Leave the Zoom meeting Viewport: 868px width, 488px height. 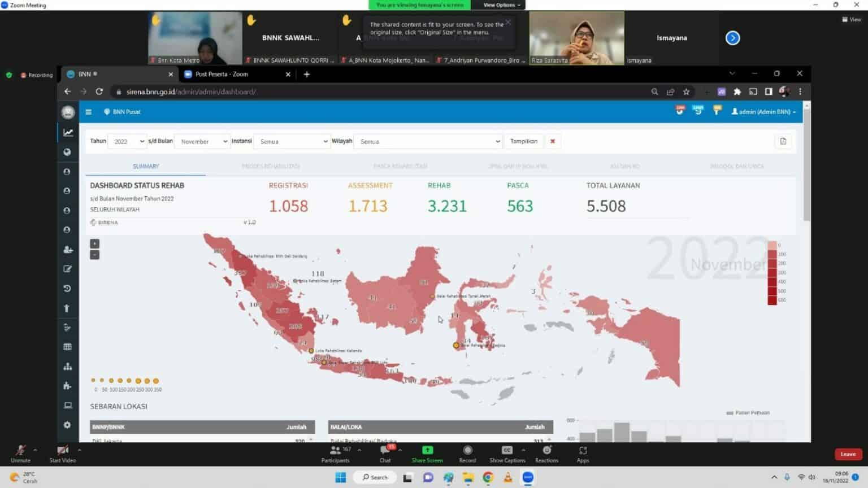coord(848,454)
